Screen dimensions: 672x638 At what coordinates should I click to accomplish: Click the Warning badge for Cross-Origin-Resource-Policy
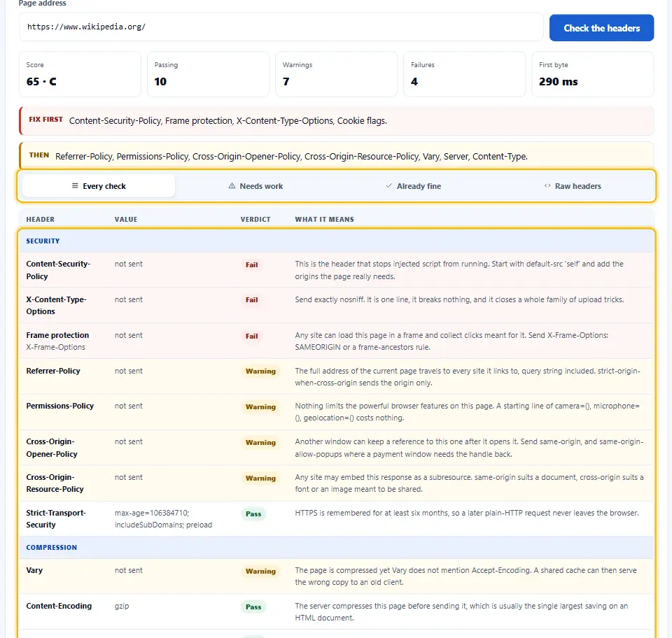pos(260,478)
